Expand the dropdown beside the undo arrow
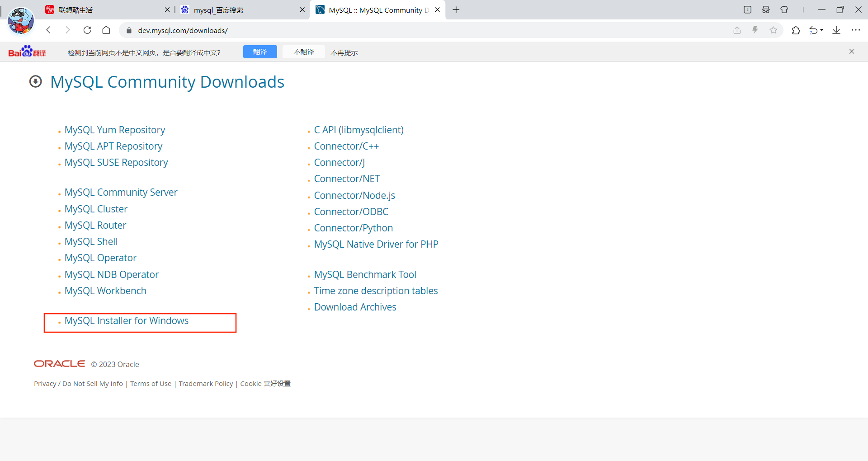 point(821,30)
